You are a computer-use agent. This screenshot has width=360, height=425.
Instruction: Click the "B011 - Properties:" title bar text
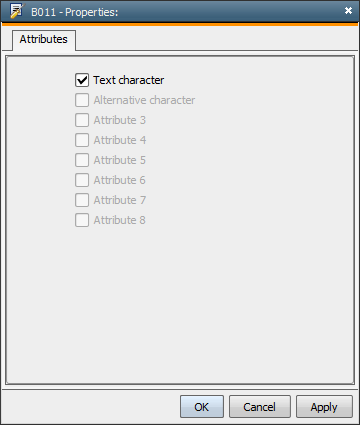pyautogui.click(x=75, y=12)
